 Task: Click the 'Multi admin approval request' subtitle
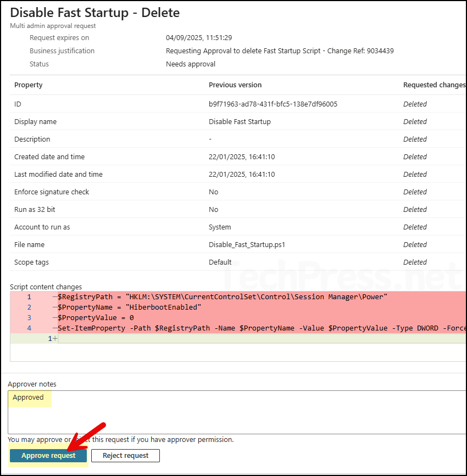click(53, 26)
